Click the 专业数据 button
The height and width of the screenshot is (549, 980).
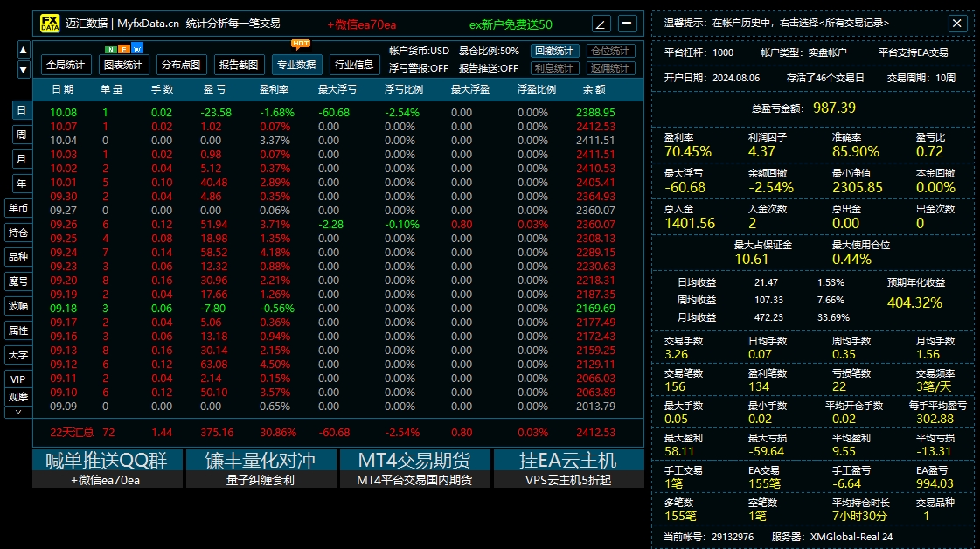[x=296, y=65]
